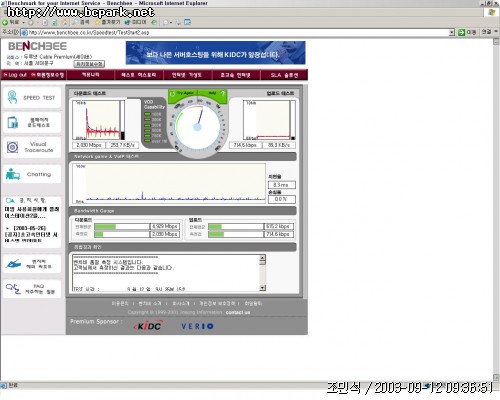Click the IE Forward arrow
The width and height of the screenshot is (500, 400).
(x=31, y=22)
